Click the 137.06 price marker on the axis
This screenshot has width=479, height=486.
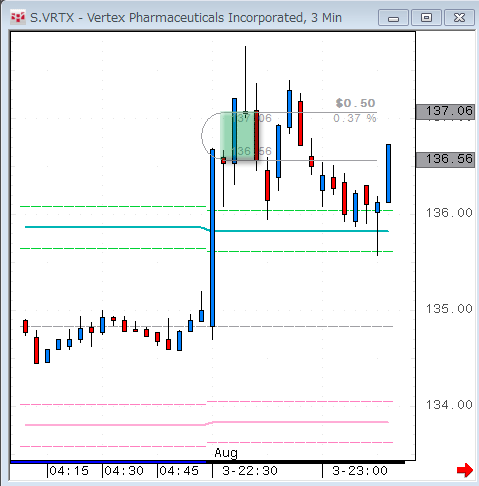pyautogui.click(x=445, y=111)
